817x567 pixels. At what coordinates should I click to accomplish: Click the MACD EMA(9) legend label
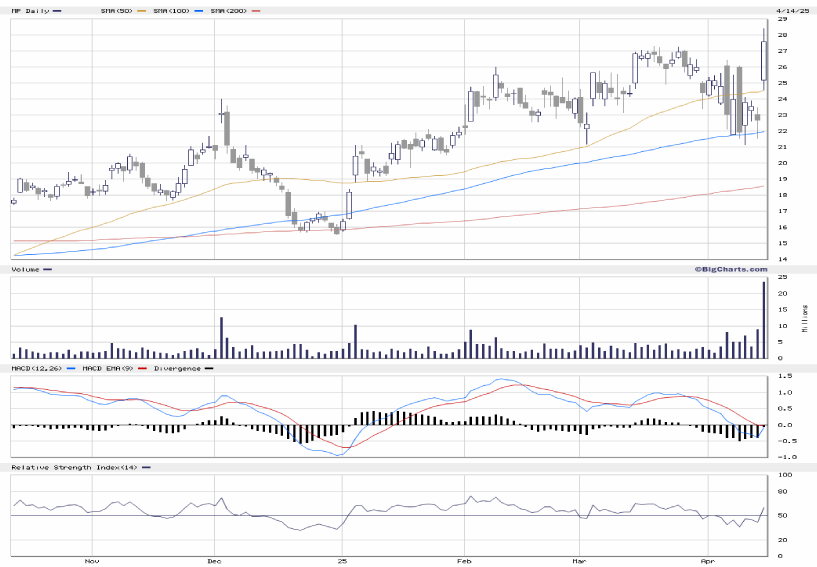pos(107,368)
